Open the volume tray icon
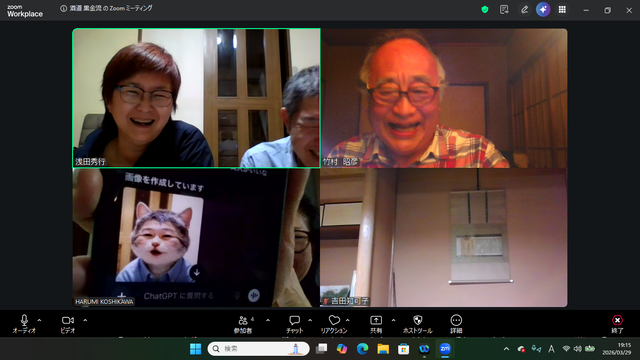 coord(578,349)
